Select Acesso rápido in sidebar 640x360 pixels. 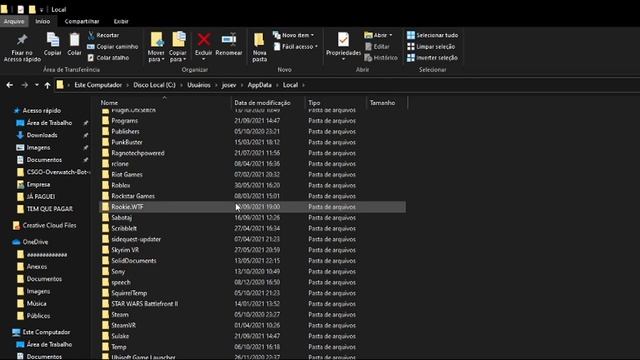coord(42,111)
